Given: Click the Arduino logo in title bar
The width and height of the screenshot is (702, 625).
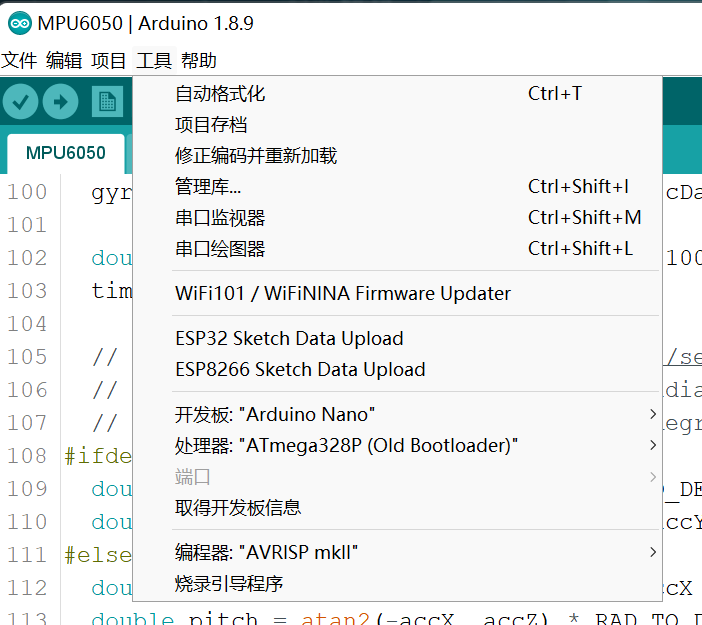Looking at the screenshot, I should [x=20, y=23].
